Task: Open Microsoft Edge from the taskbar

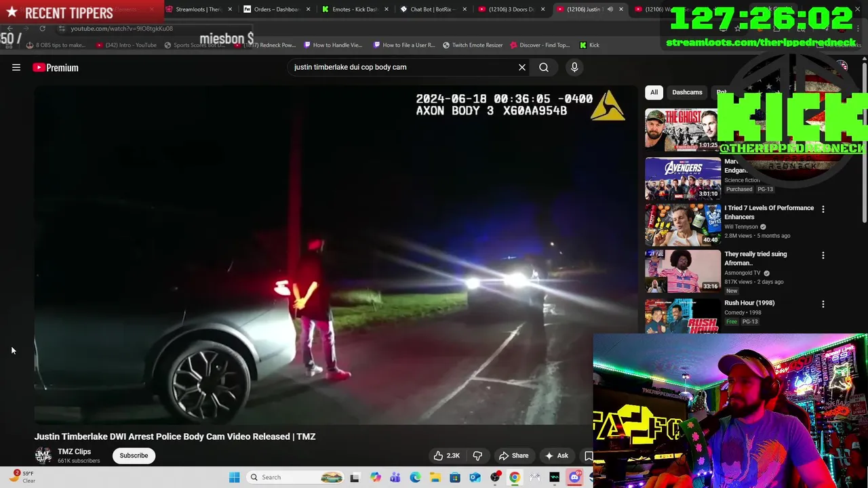Action: 415,477
